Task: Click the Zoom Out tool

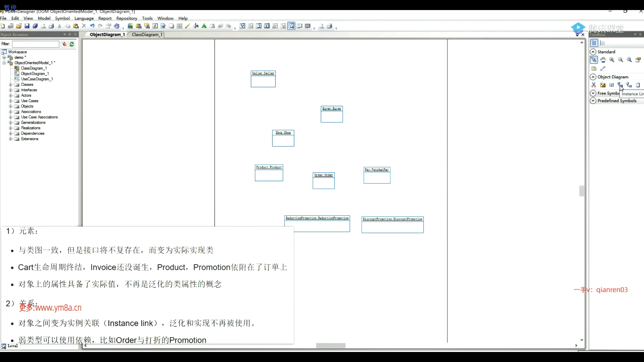Action: click(x=620, y=60)
